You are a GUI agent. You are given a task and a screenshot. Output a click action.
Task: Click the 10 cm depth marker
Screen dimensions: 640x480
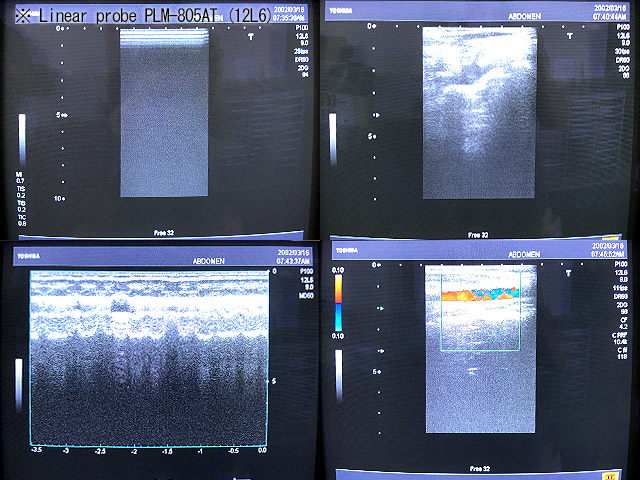(60, 198)
